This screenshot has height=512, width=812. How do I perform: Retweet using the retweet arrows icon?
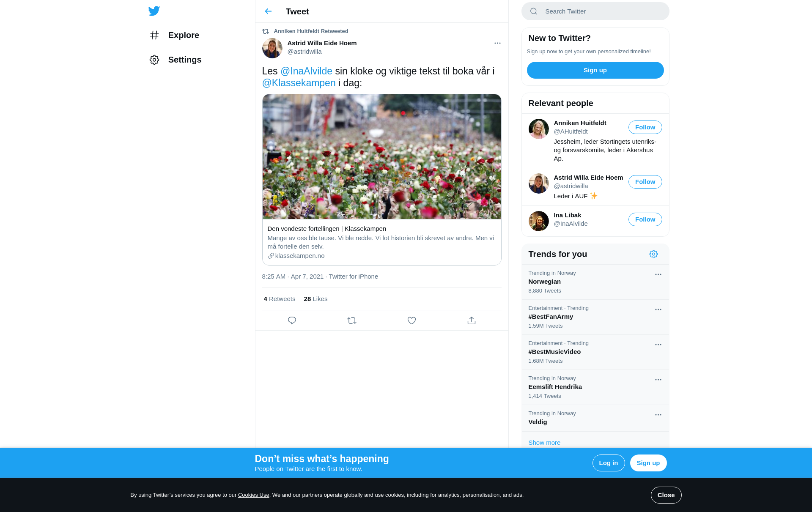pyautogui.click(x=352, y=320)
